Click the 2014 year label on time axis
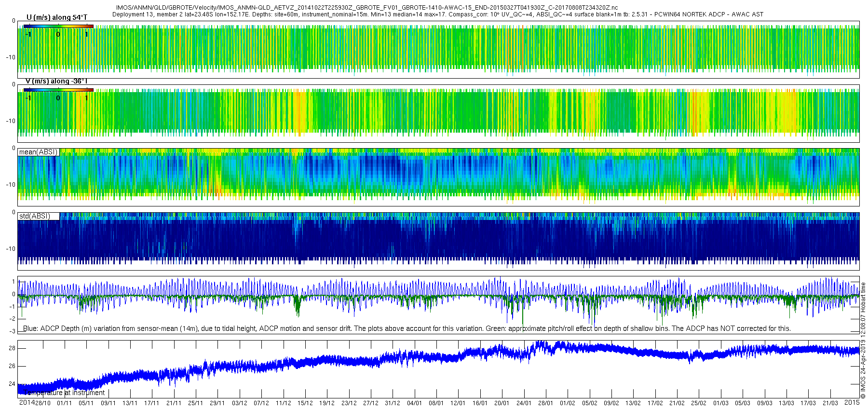Screen dimensions: 868x410 (27, 403)
